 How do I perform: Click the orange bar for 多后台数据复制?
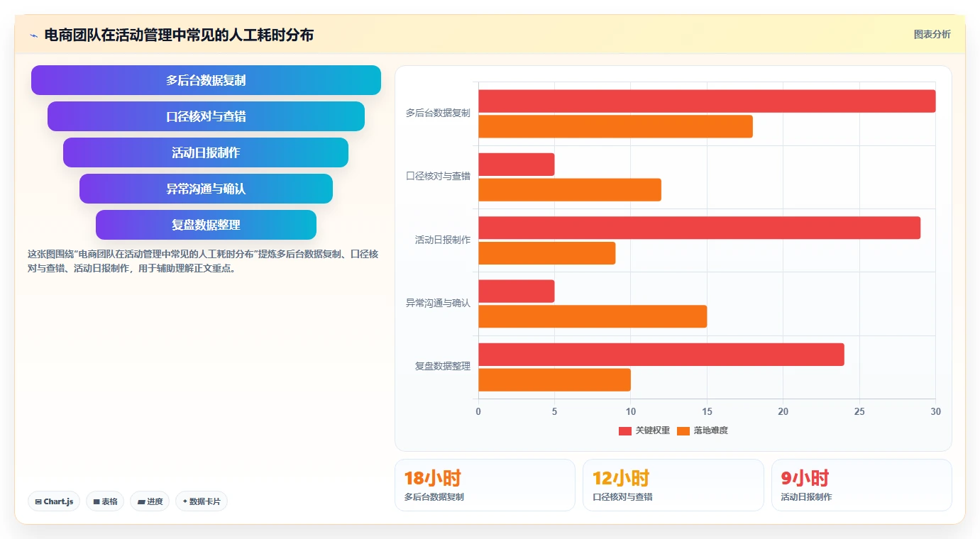click(615, 126)
